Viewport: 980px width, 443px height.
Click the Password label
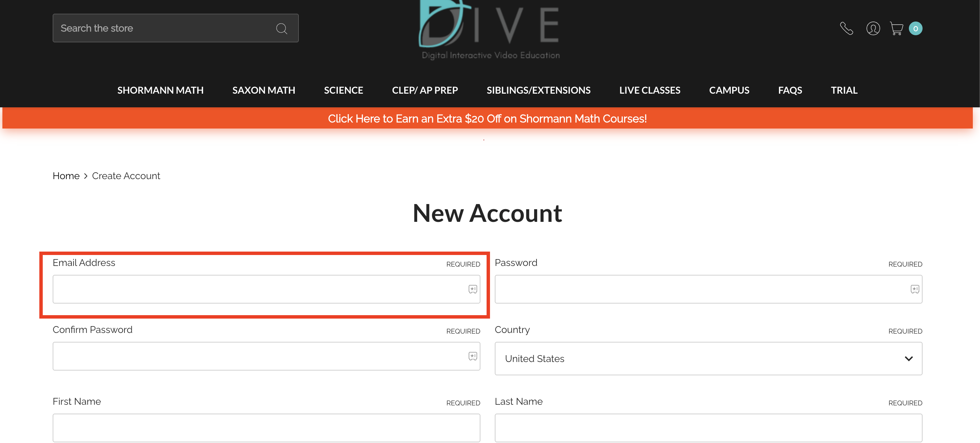pos(516,263)
